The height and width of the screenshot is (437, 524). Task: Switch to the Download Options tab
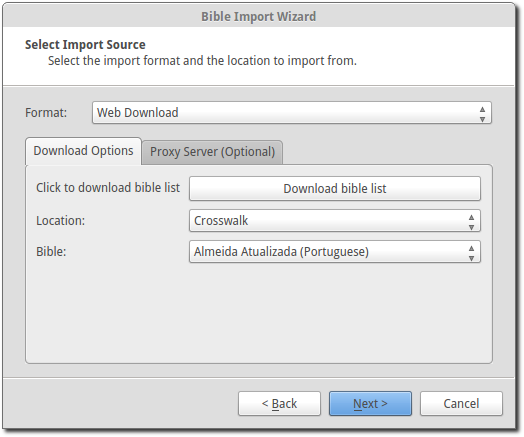[x=83, y=151]
